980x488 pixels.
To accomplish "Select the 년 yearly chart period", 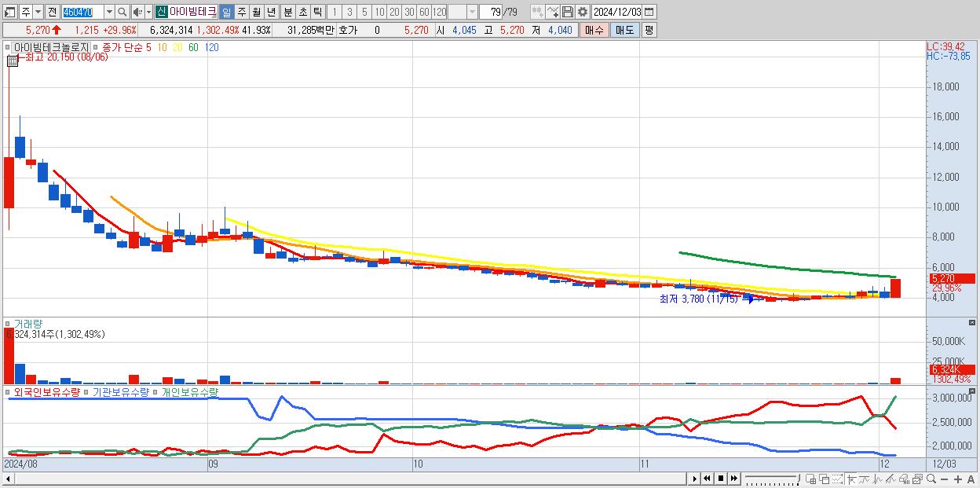I will pyautogui.click(x=271, y=13).
